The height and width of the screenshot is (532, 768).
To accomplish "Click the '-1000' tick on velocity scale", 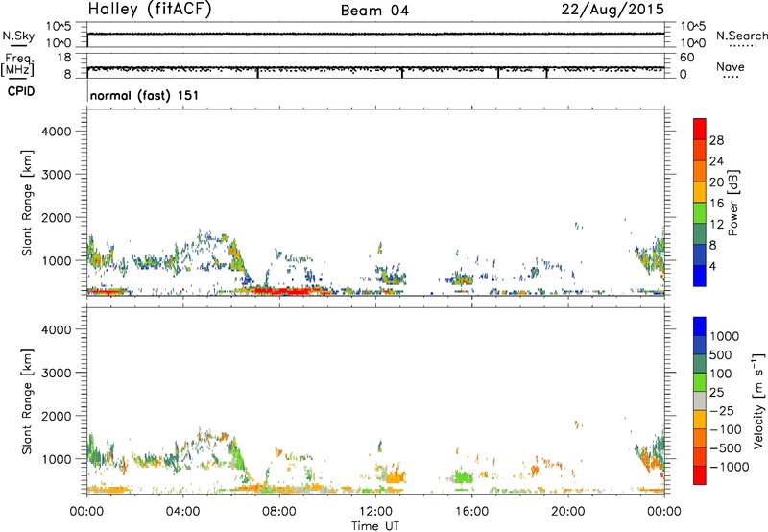I will tap(729, 467).
